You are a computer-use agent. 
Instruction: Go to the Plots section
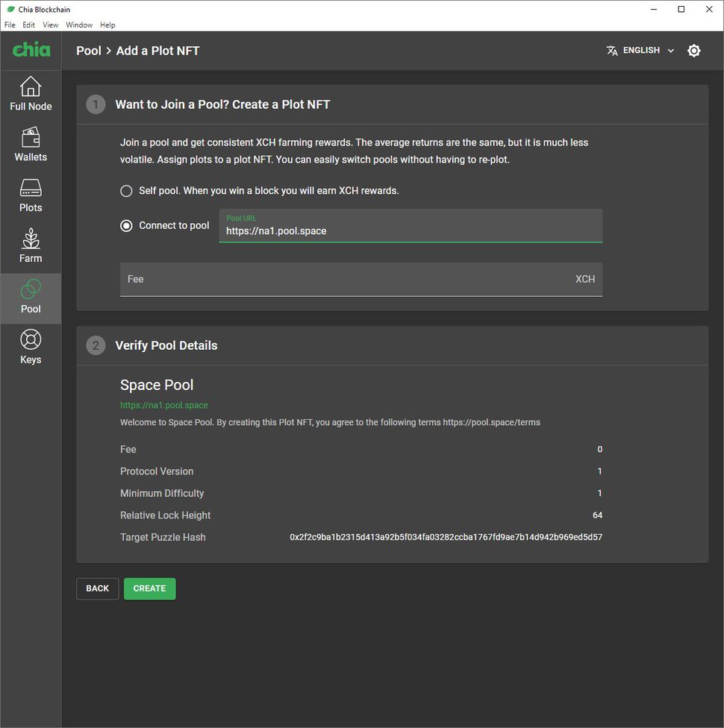31,195
